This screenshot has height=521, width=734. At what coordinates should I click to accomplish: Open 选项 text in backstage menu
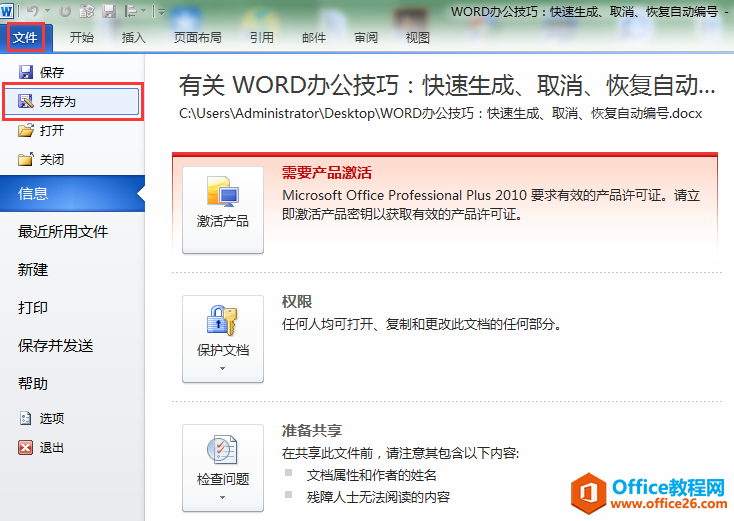click(x=52, y=418)
